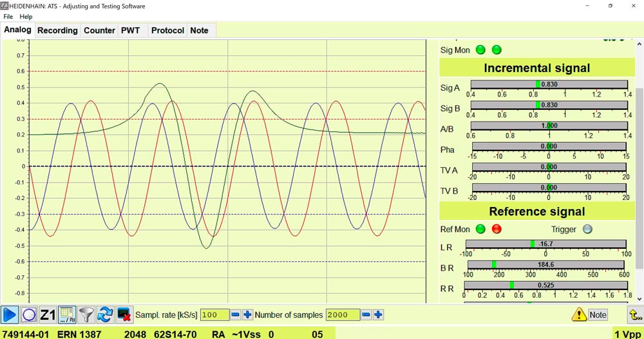Select the Z1 track toolbar button
Image resolution: width=644 pixels, height=339 pixels.
coord(48,315)
